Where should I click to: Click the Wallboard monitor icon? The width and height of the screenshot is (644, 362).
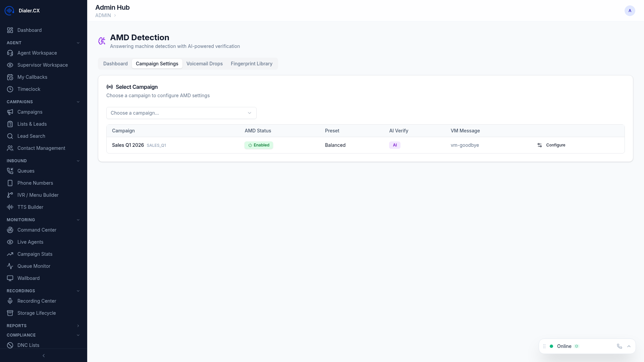click(10, 278)
